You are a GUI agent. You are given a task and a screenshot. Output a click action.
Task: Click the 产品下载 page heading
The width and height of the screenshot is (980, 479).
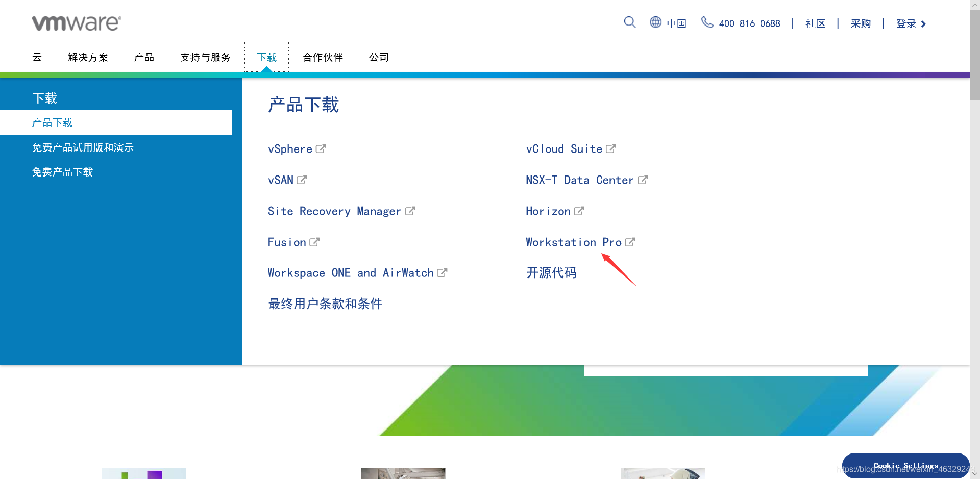point(303,105)
